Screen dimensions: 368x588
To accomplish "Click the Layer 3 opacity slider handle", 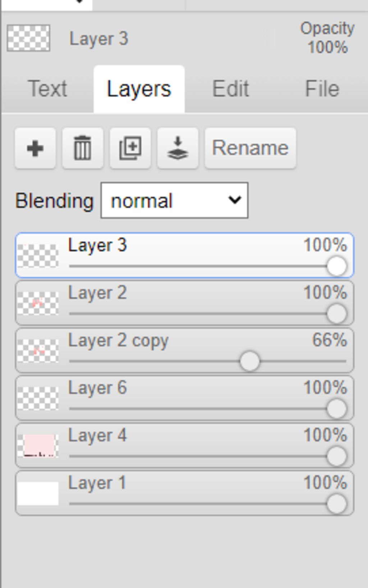I will click(337, 266).
